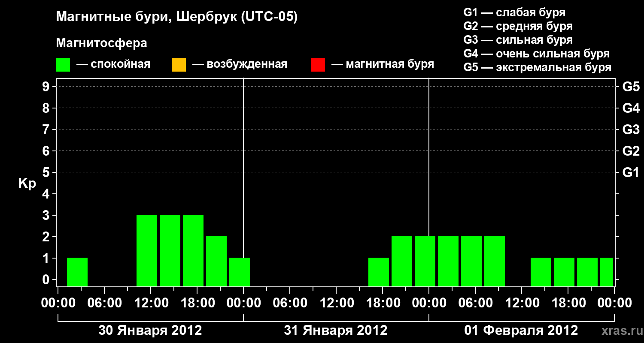Click the '— возбужденная' legend label

pyautogui.click(x=240, y=65)
